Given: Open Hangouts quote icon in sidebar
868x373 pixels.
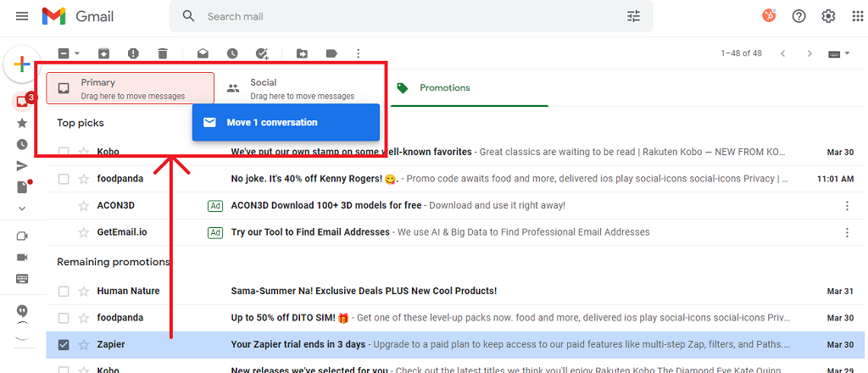Looking at the screenshot, I should 22,310.
